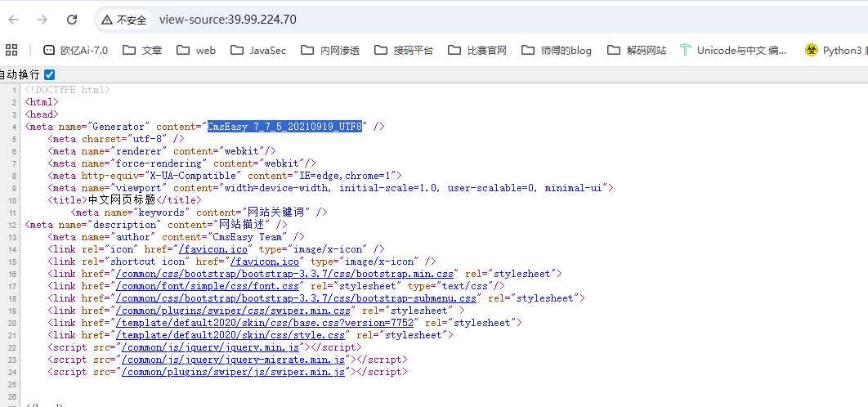Open the 欧亿Ai-7.0 bookmark

pos(75,50)
